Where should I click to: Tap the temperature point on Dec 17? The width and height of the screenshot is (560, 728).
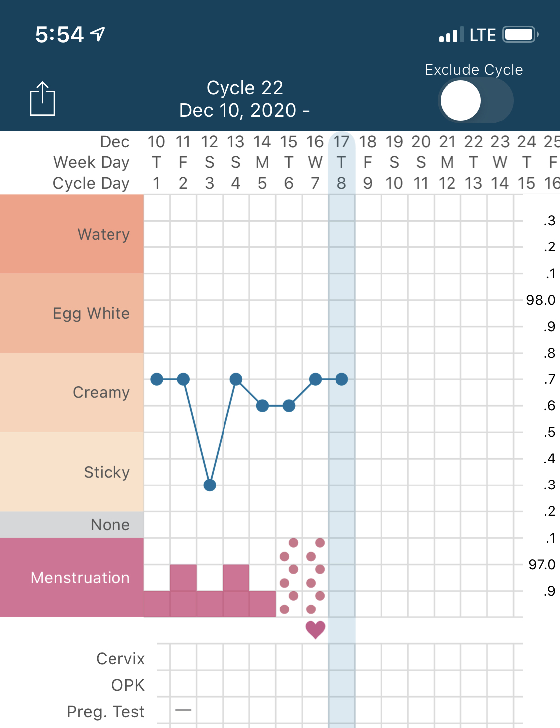341,379
